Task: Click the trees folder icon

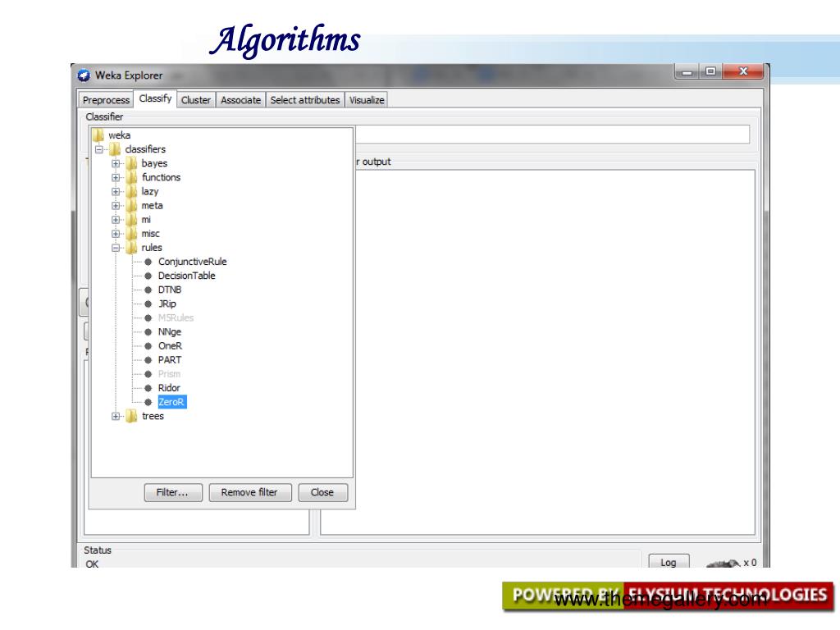Action: click(x=132, y=416)
